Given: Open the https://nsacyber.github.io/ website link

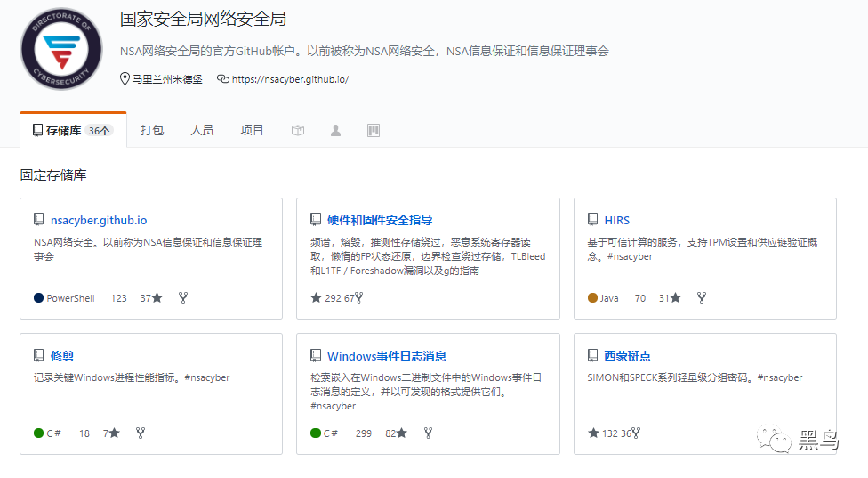Looking at the screenshot, I should 290,79.
